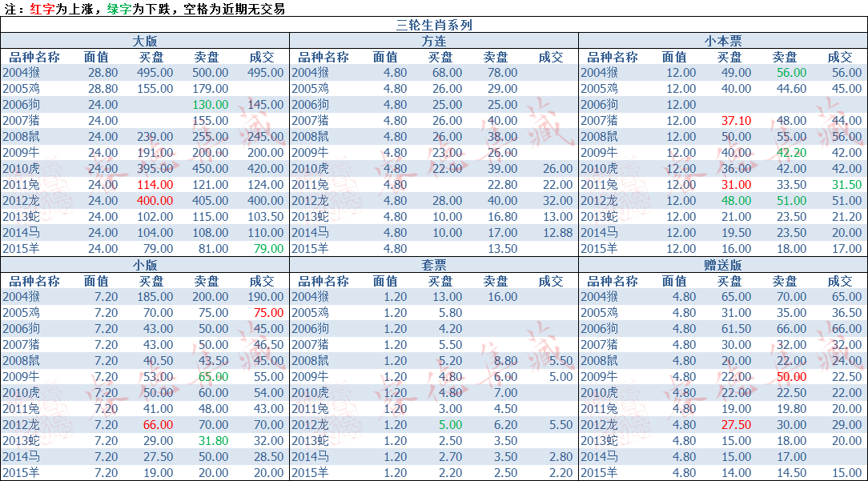Select the 大版 section header

pos(145,41)
